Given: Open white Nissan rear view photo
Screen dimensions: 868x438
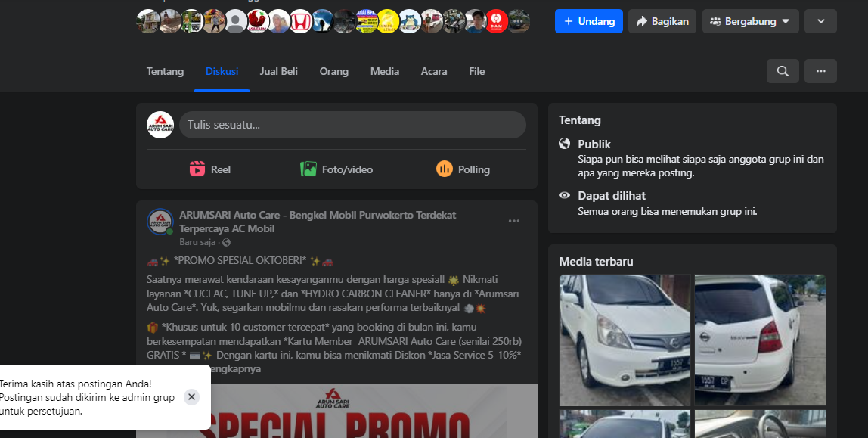Looking at the screenshot, I should click(x=760, y=340).
